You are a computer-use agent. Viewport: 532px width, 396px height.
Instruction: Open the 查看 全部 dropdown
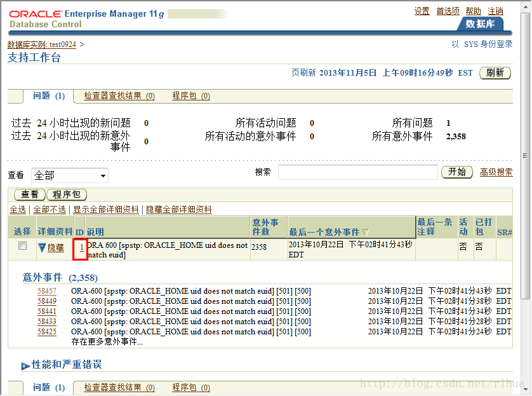pyautogui.click(x=70, y=175)
